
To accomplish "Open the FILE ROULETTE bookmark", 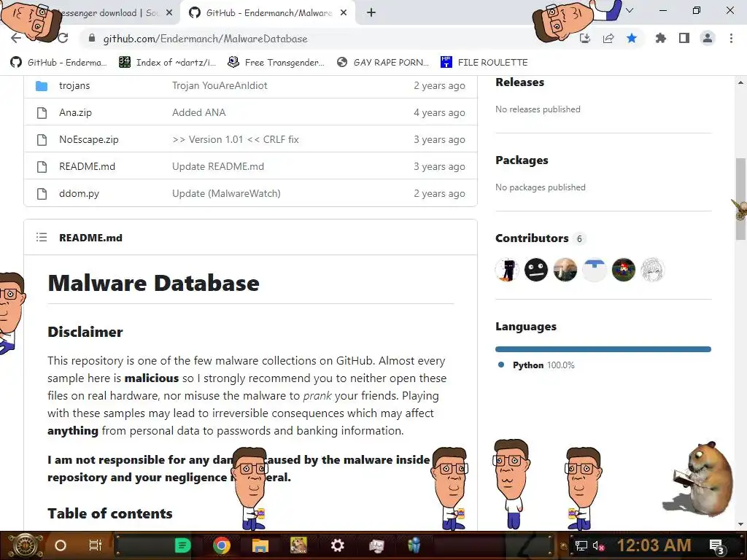I will 484,63.
